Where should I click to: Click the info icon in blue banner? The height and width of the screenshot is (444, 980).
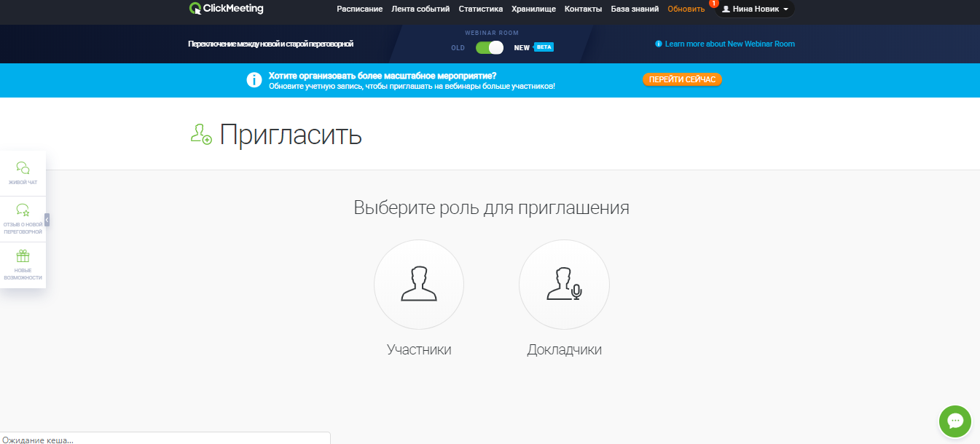pyautogui.click(x=254, y=80)
